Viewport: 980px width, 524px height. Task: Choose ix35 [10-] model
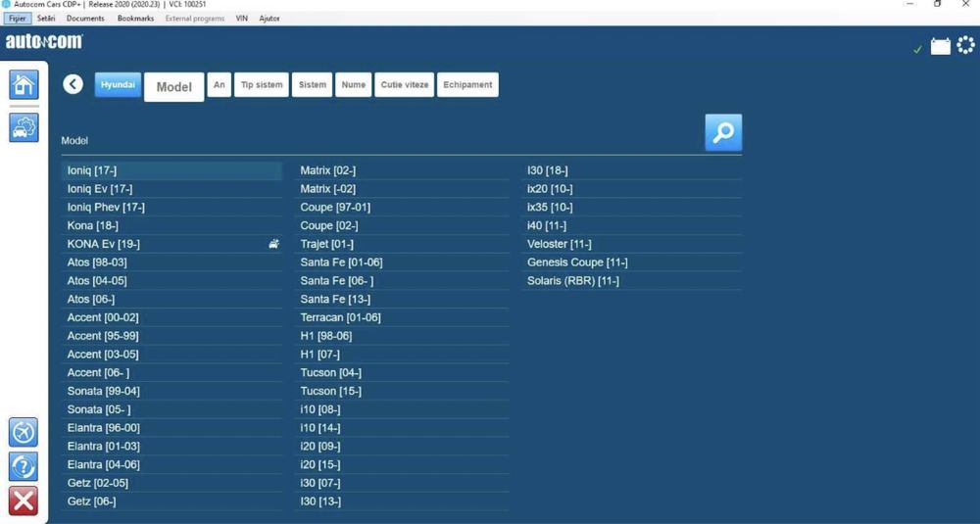coord(632,208)
